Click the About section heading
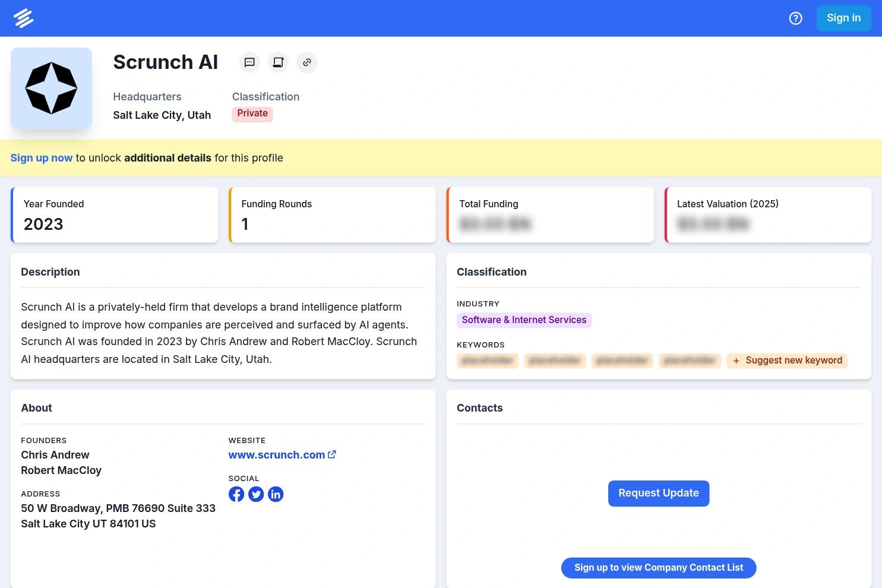Image resolution: width=882 pixels, height=588 pixels. pos(36,408)
